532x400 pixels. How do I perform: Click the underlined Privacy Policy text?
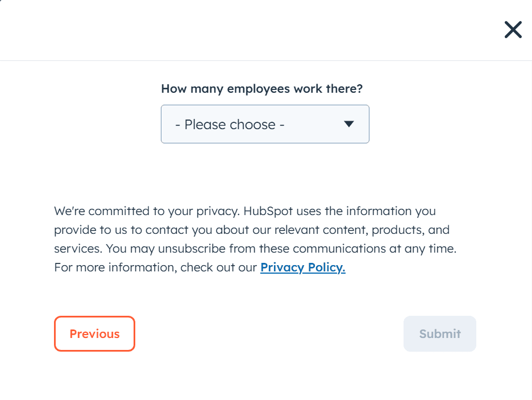(302, 267)
